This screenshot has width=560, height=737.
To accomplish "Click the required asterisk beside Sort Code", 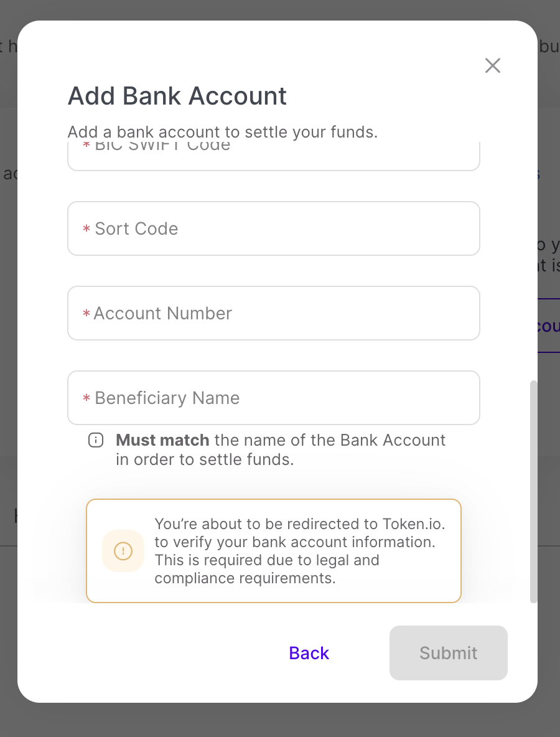I will [86, 229].
